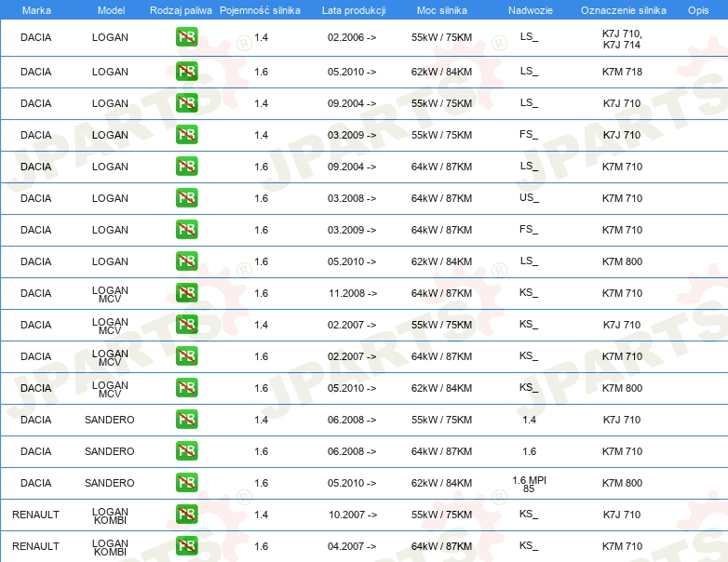Click fuel icon in Logan MCV K7M 800 row
The width and height of the screenshot is (728, 562).
(186, 388)
